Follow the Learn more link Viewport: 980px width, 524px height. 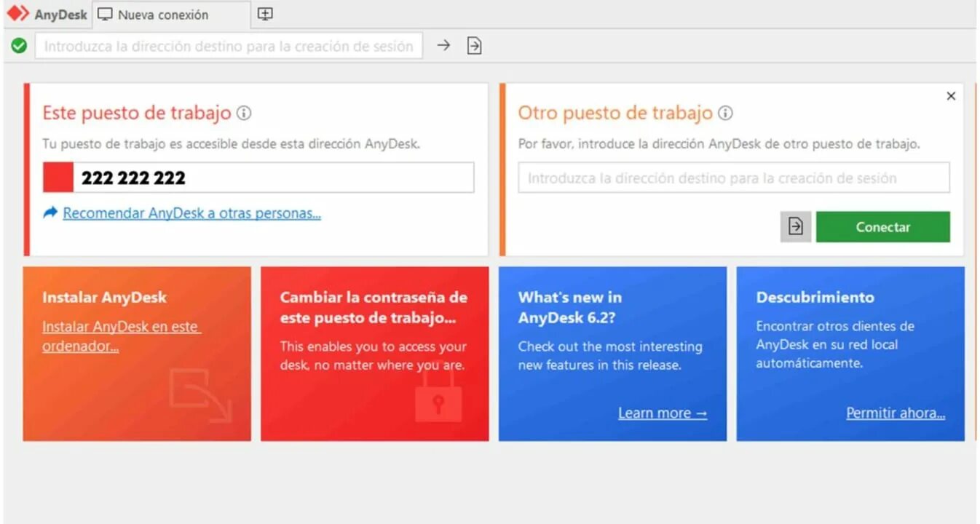coord(663,413)
